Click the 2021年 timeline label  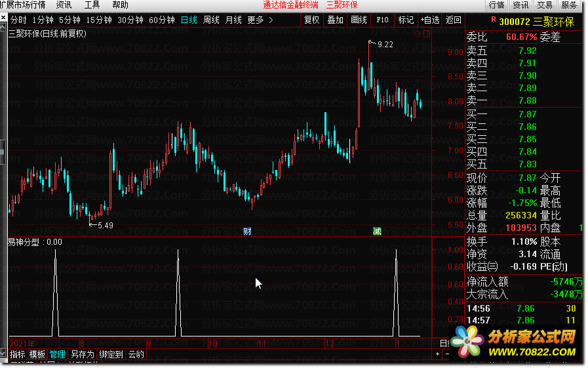[22, 344]
